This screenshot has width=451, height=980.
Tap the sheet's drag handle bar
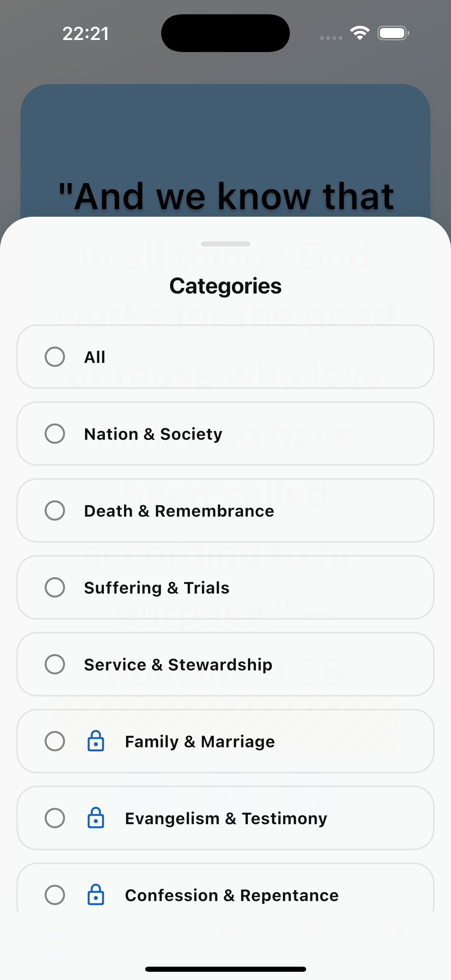point(225,244)
